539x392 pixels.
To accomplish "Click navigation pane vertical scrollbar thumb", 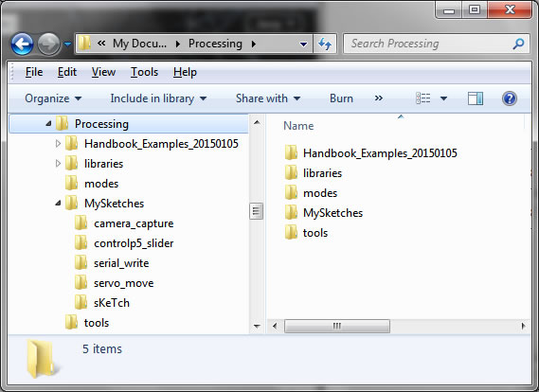I will [256, 211].
